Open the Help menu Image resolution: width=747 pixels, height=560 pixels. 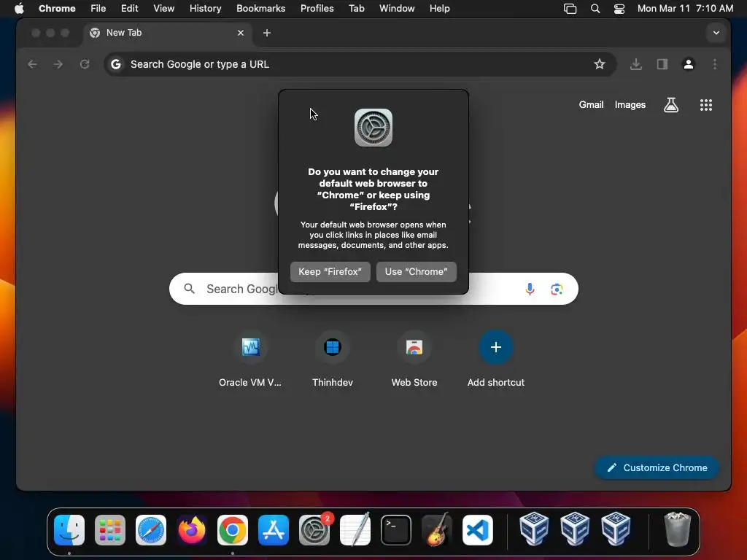439,9
